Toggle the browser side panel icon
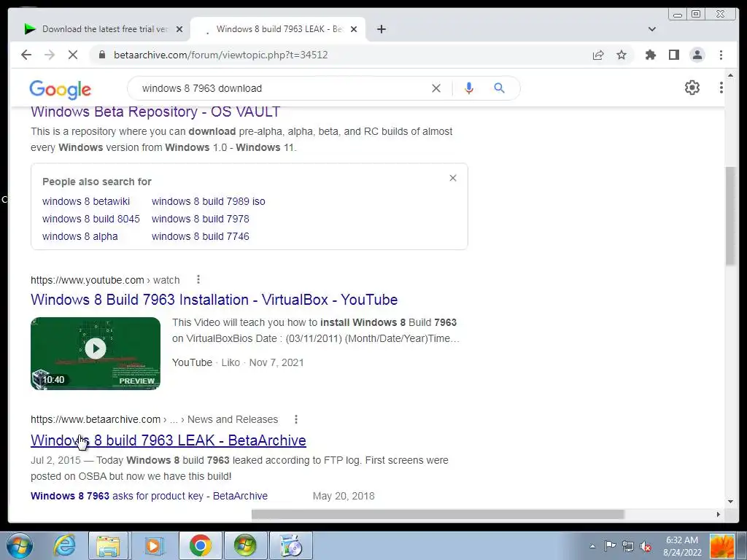This screenshot has width=747, height=560. point(673,55)
